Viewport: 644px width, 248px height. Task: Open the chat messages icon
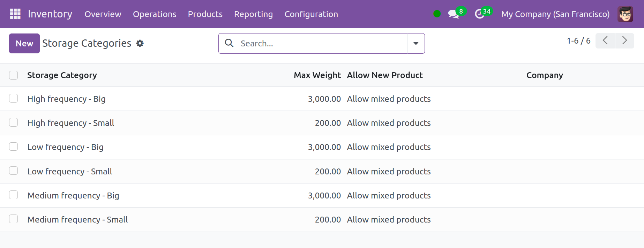453,14
